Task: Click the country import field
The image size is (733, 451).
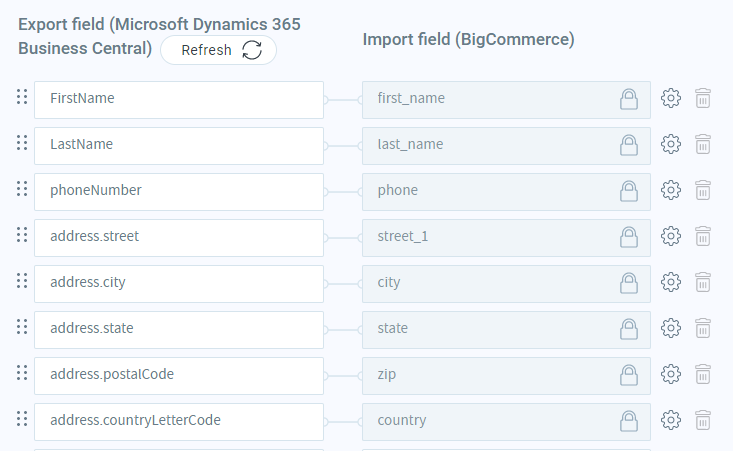Action: pyautogui.click(x=506, y=422)
